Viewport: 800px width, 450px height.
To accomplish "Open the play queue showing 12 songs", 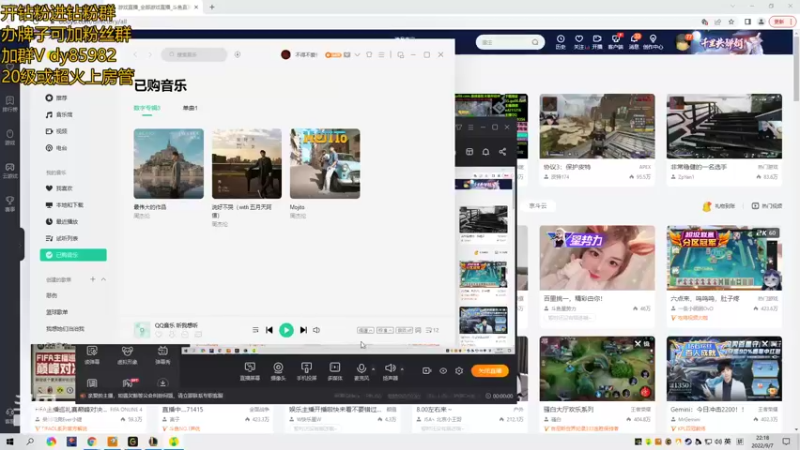I will pos(432,331).
